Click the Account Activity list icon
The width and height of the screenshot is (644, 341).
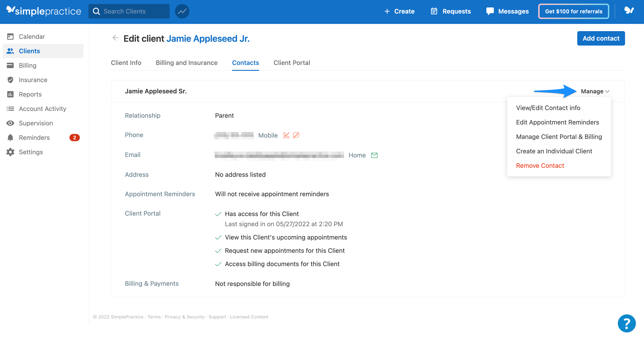pos(10,109)
